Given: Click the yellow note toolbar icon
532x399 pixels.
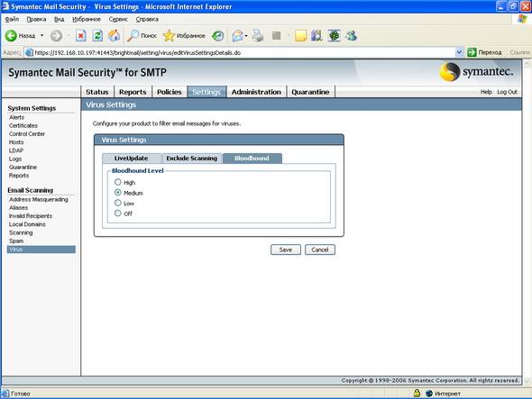Looking at the screenshot, I should coord(300,36).
